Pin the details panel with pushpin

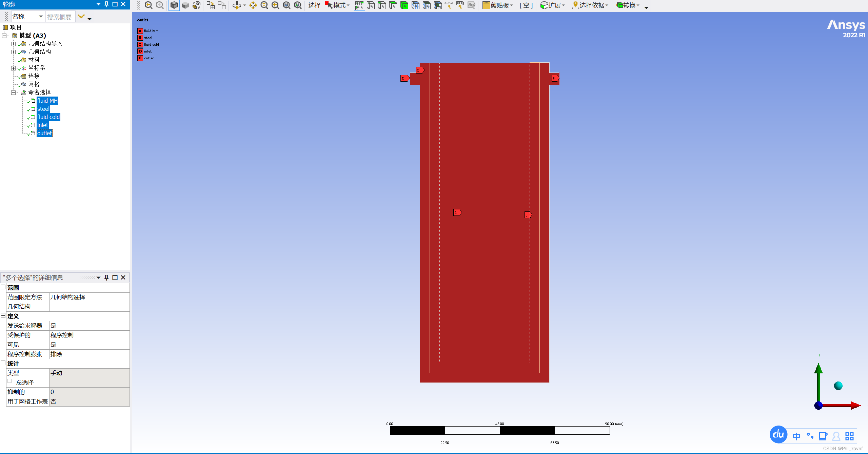pos(106,277)
